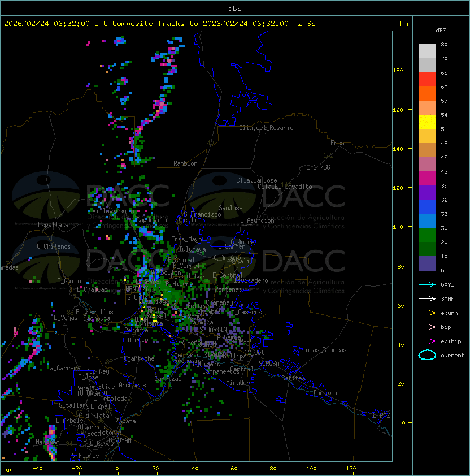Viewport: 470px width, 476px height.
Task: Click the 'current' legend label
Action: tap(452, 356)
